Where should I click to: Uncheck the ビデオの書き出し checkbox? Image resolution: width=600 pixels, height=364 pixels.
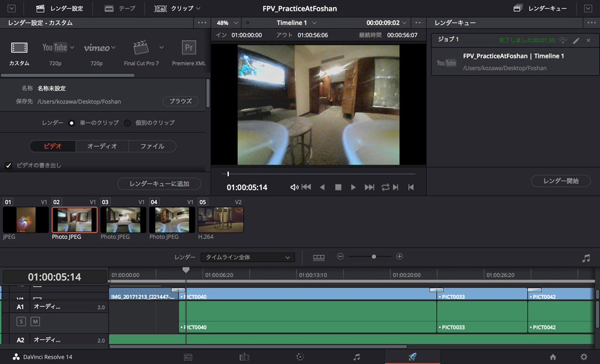pos(8,164)
